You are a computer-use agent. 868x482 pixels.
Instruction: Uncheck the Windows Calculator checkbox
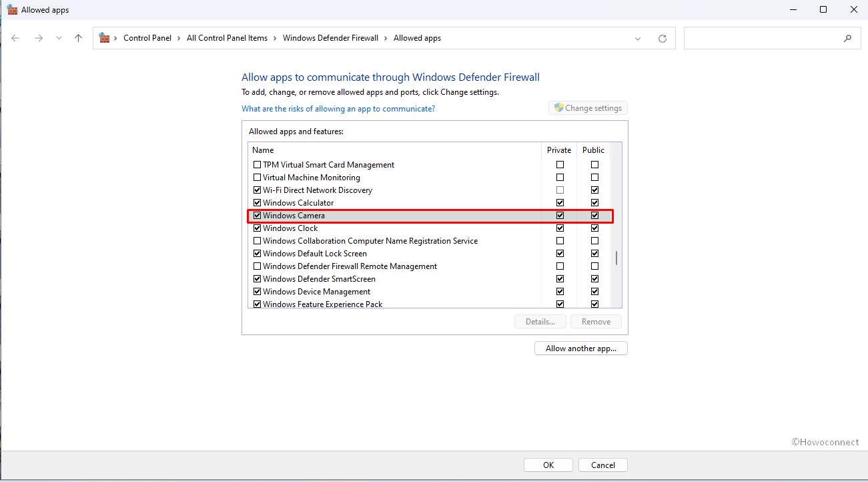(257, 203)
